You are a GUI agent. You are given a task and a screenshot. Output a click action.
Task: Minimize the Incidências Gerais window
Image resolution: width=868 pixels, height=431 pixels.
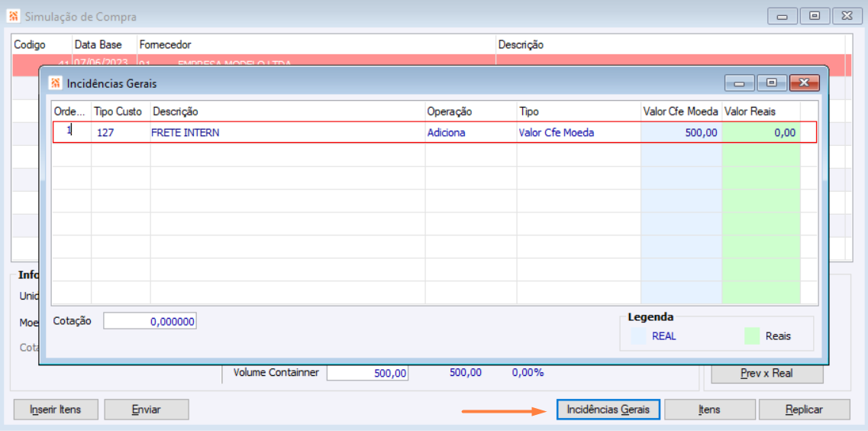740,83
